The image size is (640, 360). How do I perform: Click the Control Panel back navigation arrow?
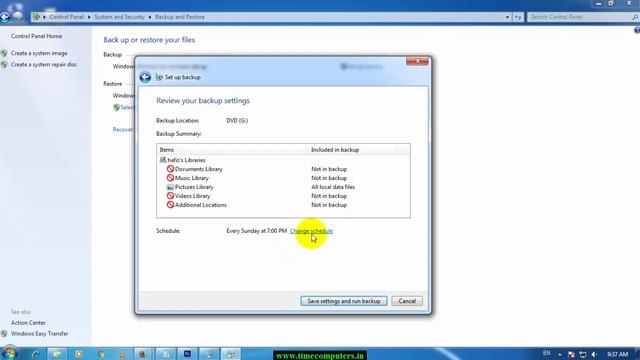pyautogui.click(x=5, y=17)
